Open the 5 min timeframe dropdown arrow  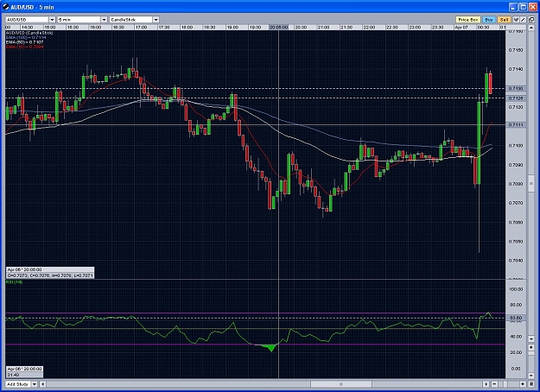tap(104, 20)
